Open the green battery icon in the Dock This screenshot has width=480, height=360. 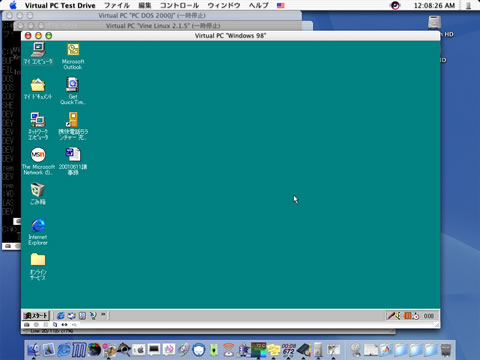tap(214, 350)
